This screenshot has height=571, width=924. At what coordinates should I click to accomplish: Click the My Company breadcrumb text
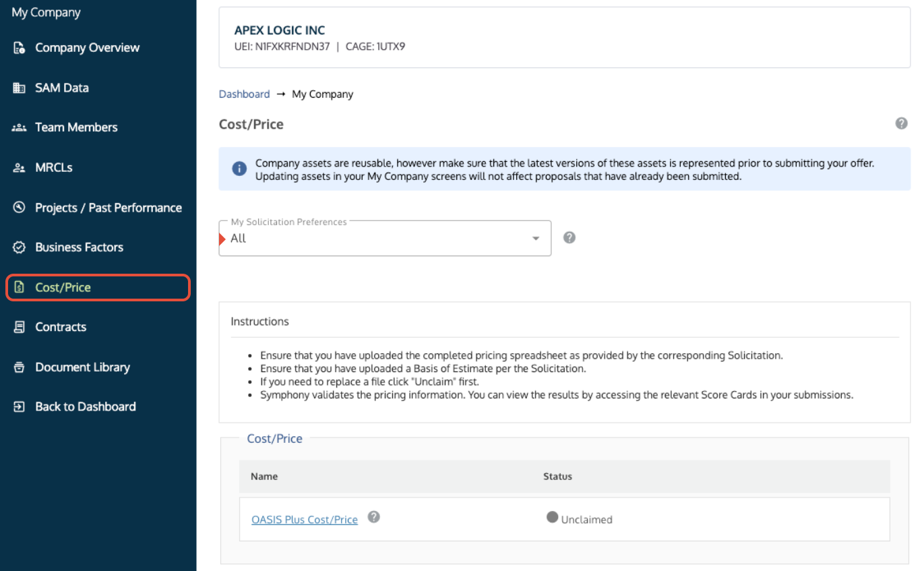[323, 94]
